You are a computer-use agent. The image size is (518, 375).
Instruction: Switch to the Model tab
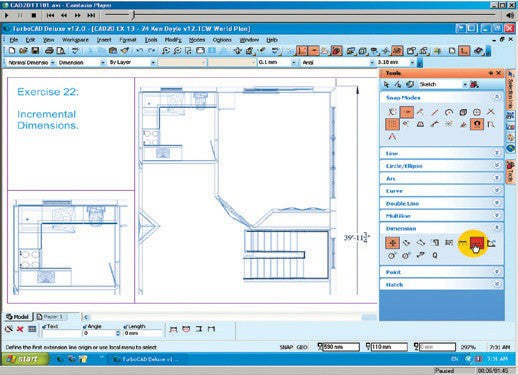click(x=18, y=316)
